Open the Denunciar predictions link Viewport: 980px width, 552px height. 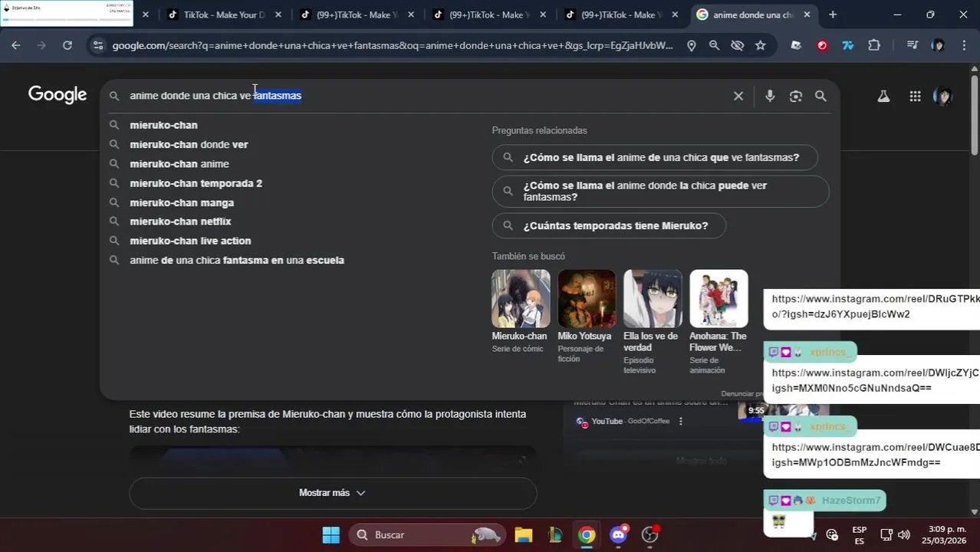click(x=742, y=393)
